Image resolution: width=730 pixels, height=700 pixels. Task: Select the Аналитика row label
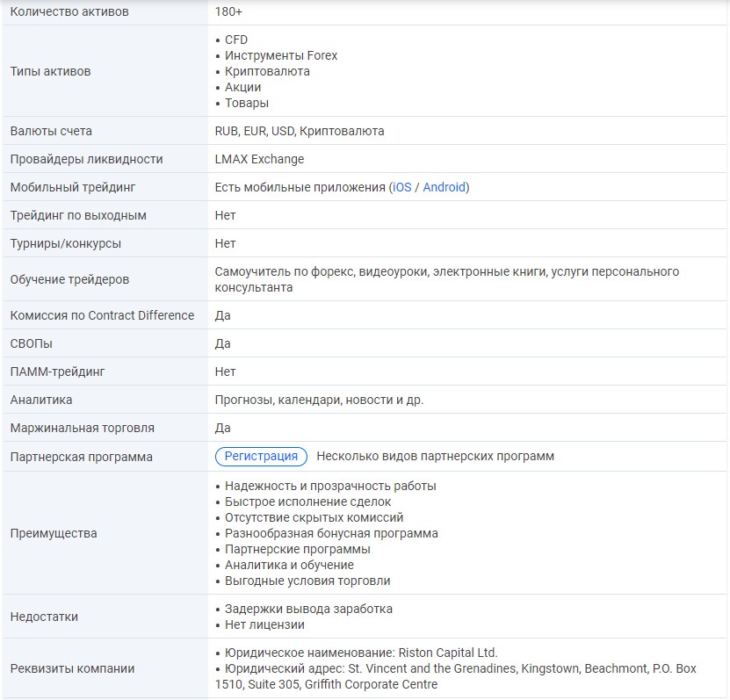[41, 400]
